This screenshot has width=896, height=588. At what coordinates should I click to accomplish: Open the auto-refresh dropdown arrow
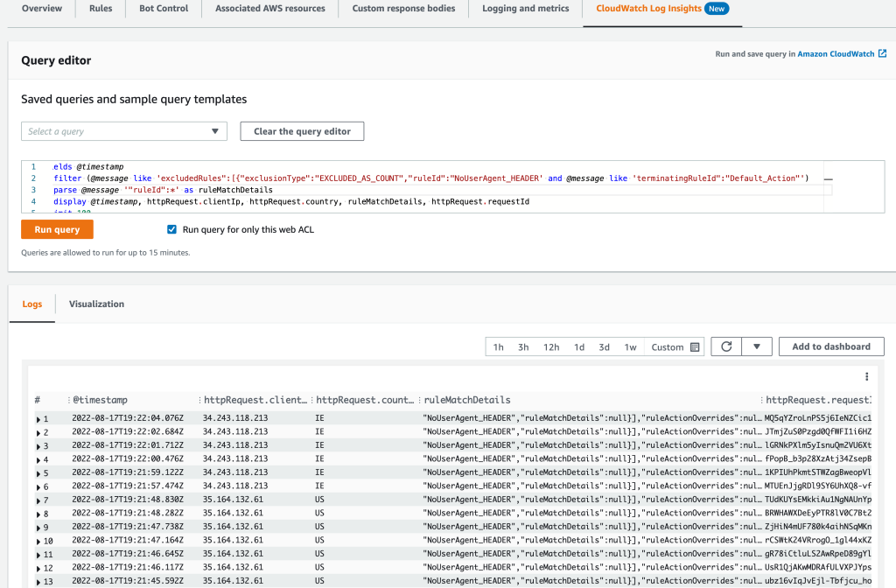(758, 346)
